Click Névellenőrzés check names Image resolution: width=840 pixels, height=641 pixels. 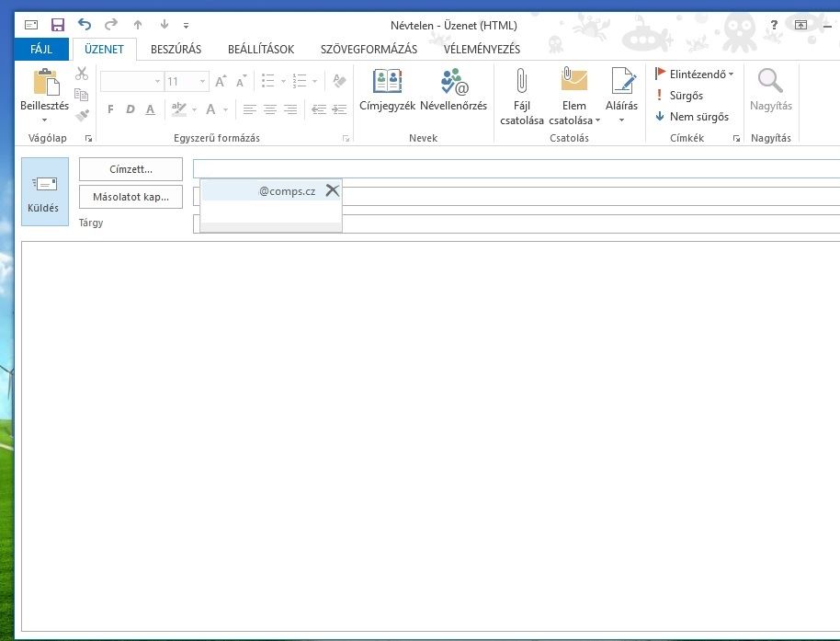coord(453,89)
